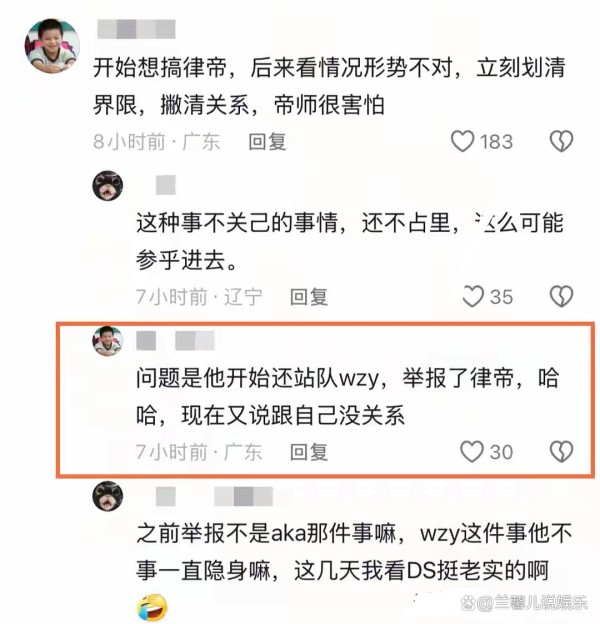
Task: Select the laughing crying emoji
Action: [x=152, y=608]
